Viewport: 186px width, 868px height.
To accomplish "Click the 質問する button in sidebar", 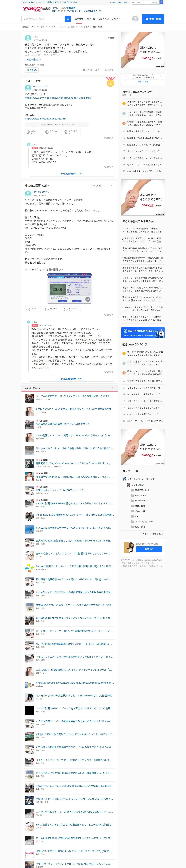I will point(149,549).
